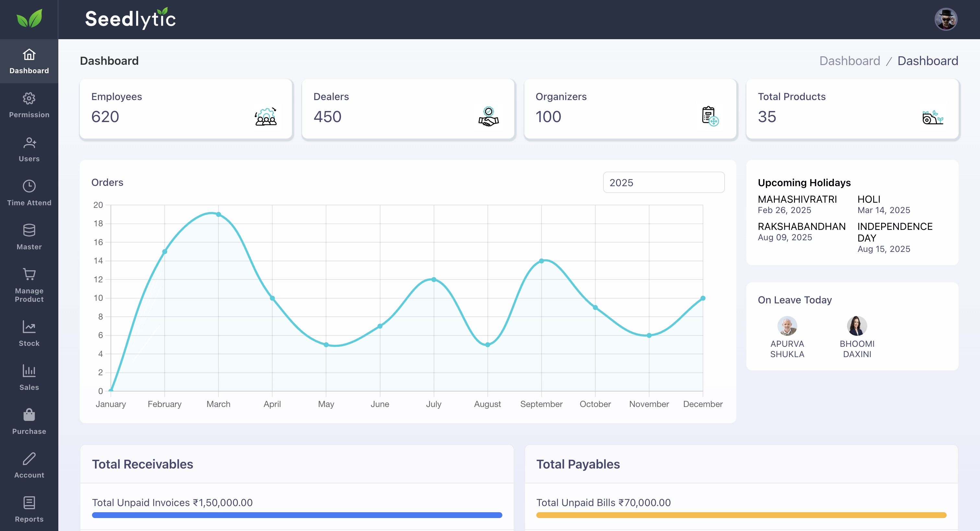980x531 pixels.
Task: Click the Employees team icon
Action: [265, 116]
